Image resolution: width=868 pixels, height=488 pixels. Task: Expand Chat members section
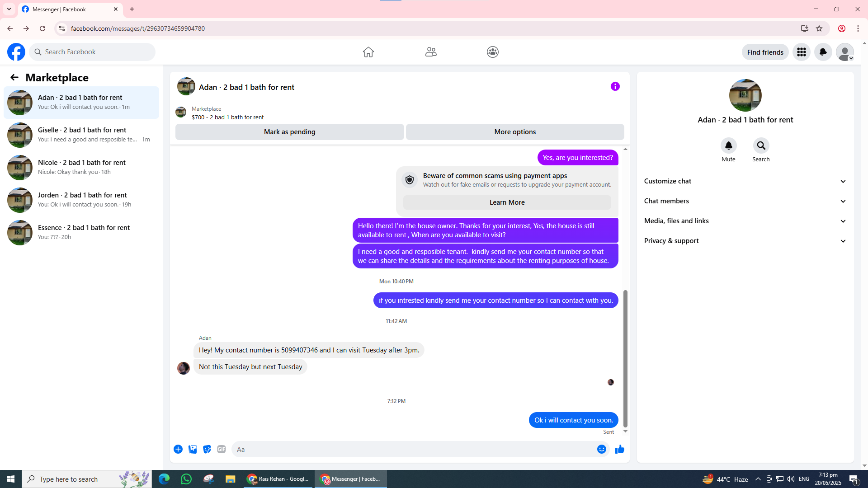[x=745, y=201]
